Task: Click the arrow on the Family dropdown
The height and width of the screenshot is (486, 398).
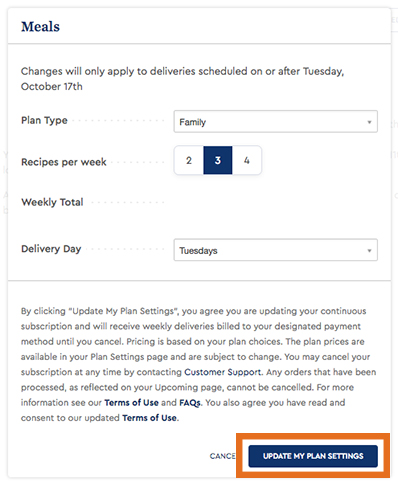Action: [x=369, y=122]
